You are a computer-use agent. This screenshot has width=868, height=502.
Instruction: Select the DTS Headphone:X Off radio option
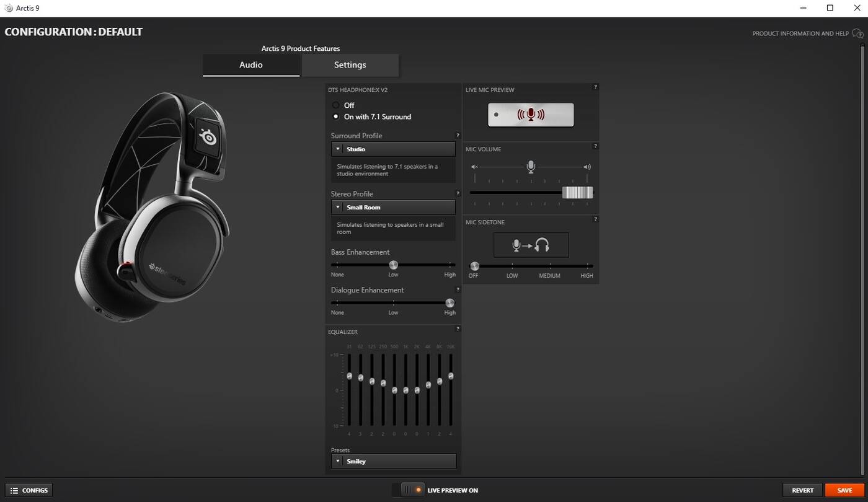pos(336,105)
